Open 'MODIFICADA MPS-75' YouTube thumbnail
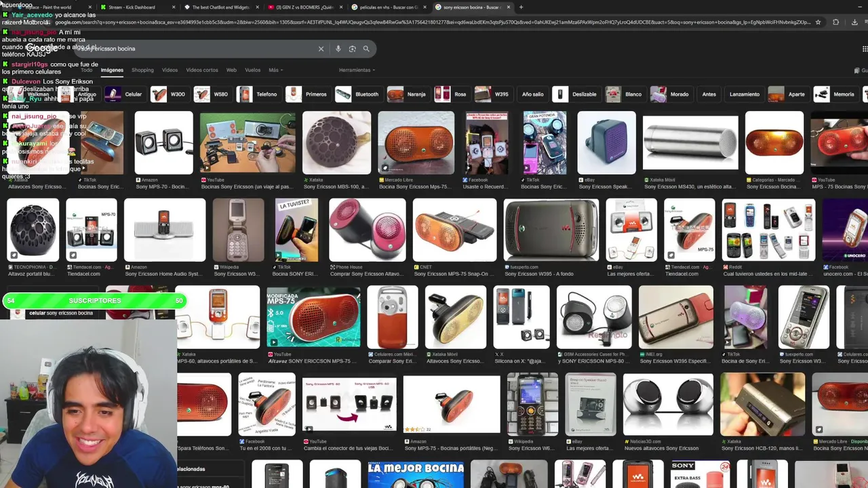The height and width of the screenshot is (488, 868). pos(313,317)
